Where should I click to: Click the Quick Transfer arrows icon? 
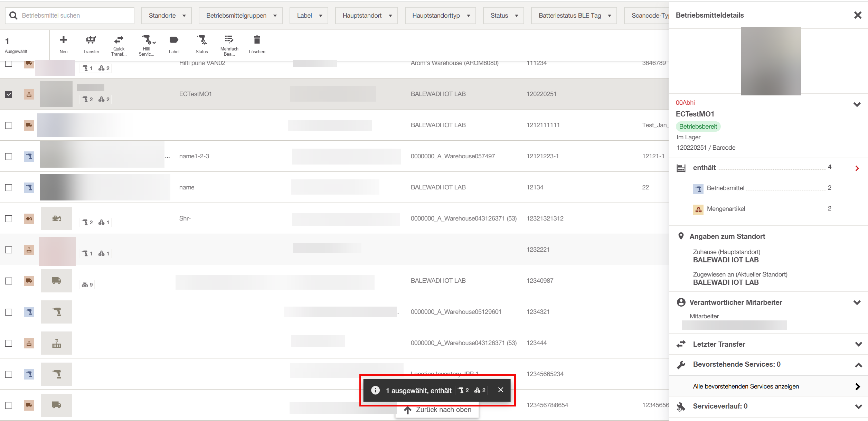tap(119, 40)
